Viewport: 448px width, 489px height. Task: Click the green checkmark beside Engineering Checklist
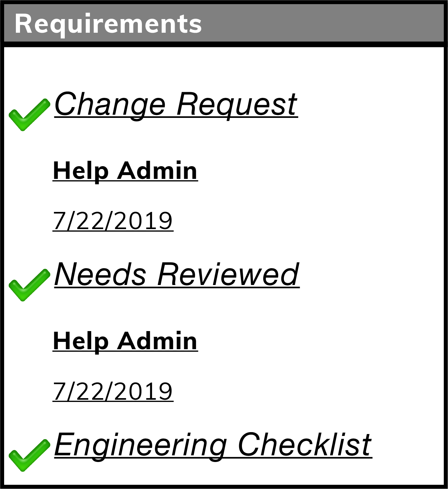pos(29,455)
